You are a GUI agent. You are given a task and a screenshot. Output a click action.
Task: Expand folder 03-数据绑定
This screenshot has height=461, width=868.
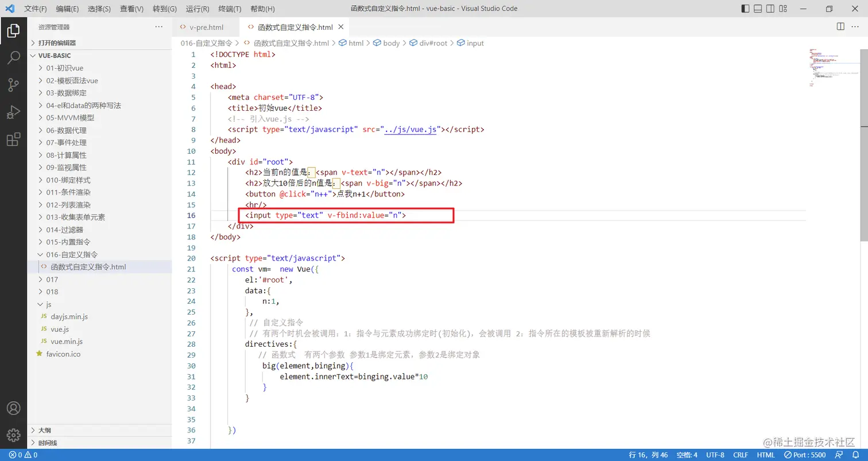click(x=99, y=93)
